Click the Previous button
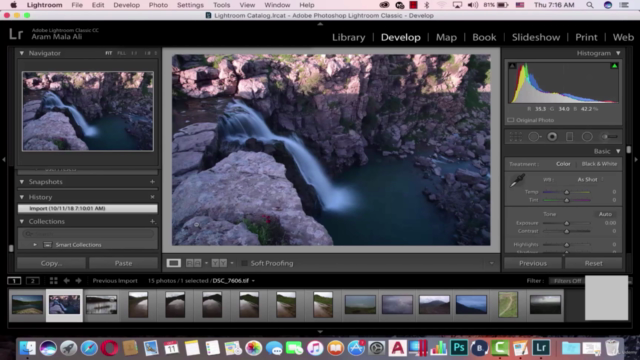 [x=533, y=263]
